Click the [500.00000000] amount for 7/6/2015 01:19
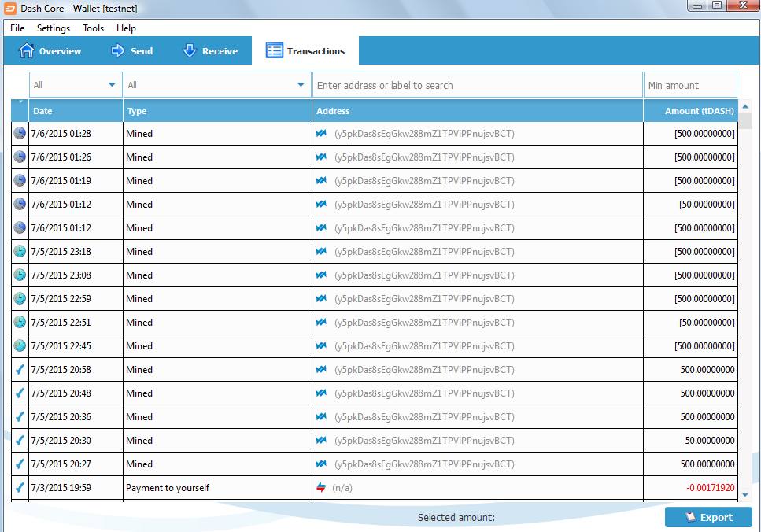This screenshot has height=532, width=761. [704, 180]
